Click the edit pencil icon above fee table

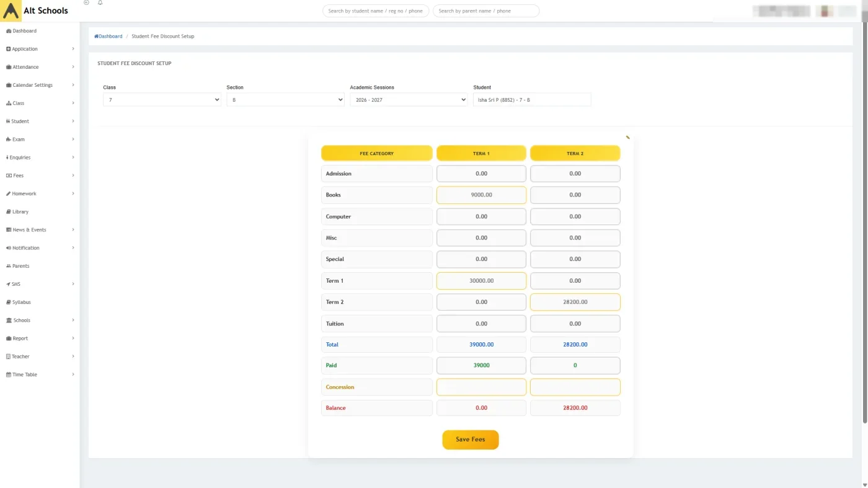tap(627, 138)
